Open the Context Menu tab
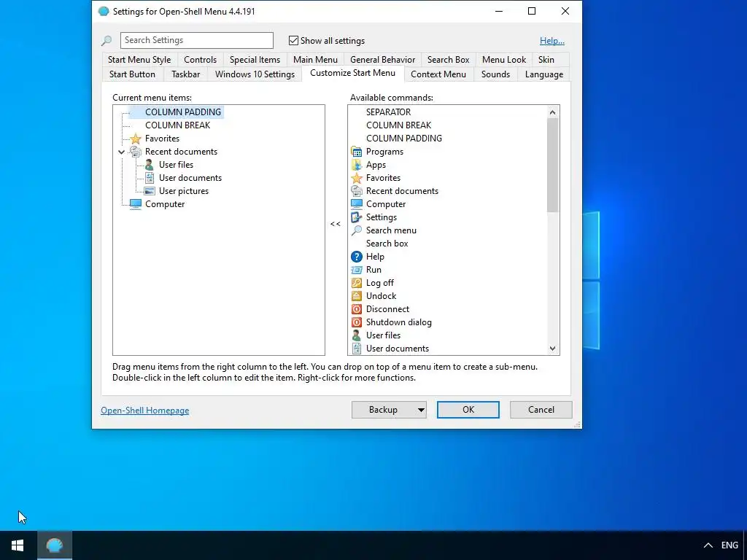Image resolution: width=747 pixels, height=560 pixels. tap(438, 74)
